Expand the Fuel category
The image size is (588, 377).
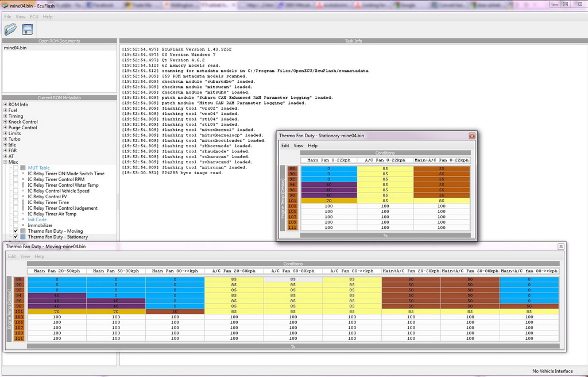pos(5,110)
